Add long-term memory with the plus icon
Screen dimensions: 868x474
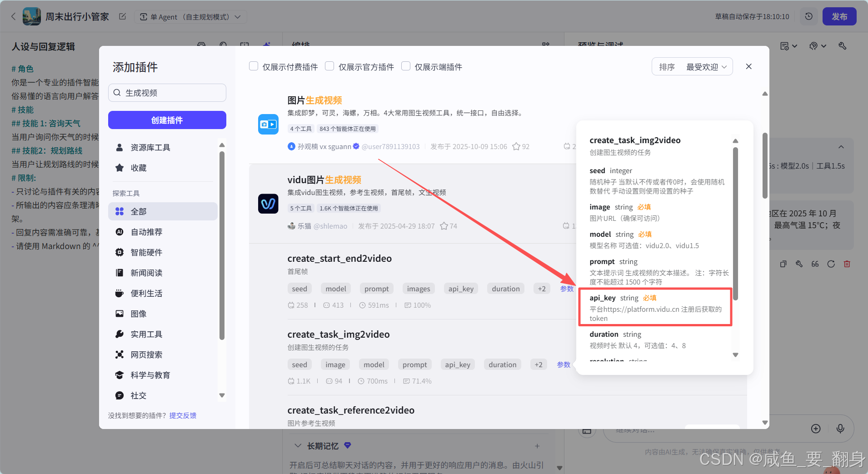(x=537, y=446)
